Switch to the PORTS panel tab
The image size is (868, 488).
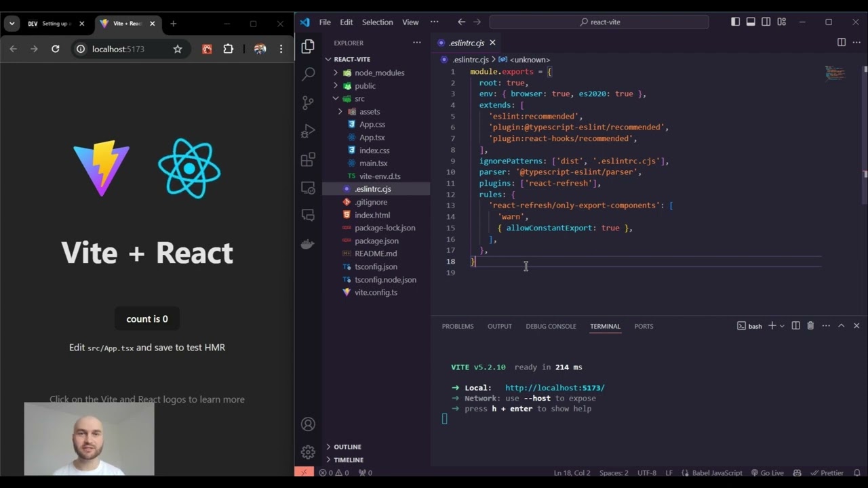(x=644, y=326)
